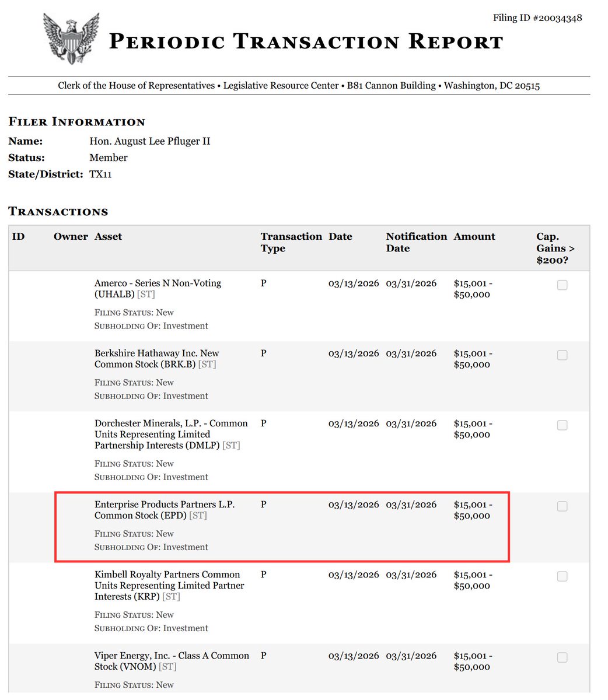Enable Cap. Gains checkbox for Dorchester Minerals
This screenshot has width=608, height=700.
tap(562, 425)
